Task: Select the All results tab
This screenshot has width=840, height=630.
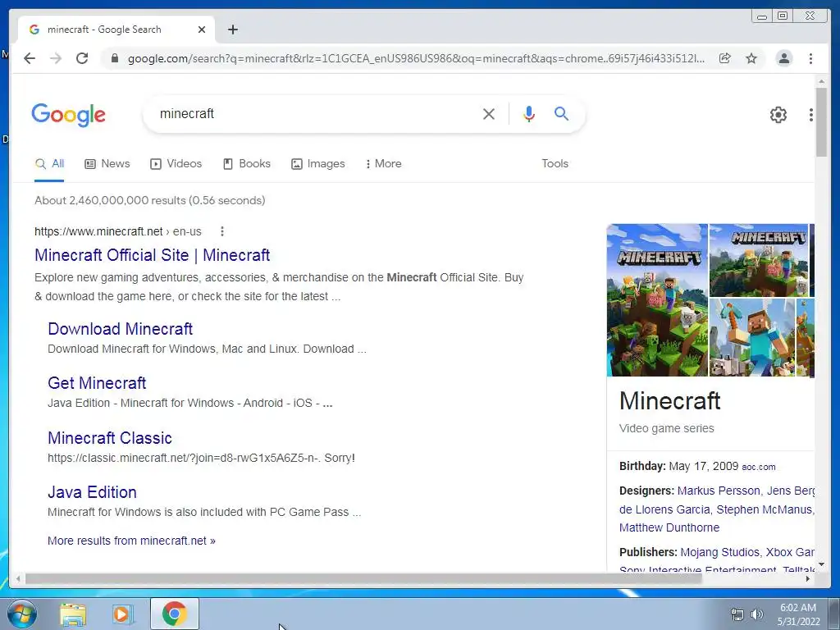Action: pos(49,164)
